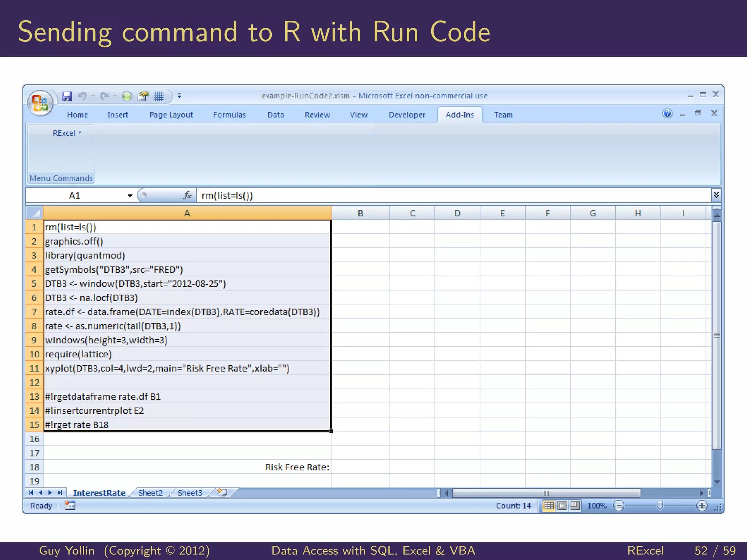The height and width of the screenshot is (560, 747).
Task: Click the horizontal scrollbar thumb
Action: tap(546, 493)
